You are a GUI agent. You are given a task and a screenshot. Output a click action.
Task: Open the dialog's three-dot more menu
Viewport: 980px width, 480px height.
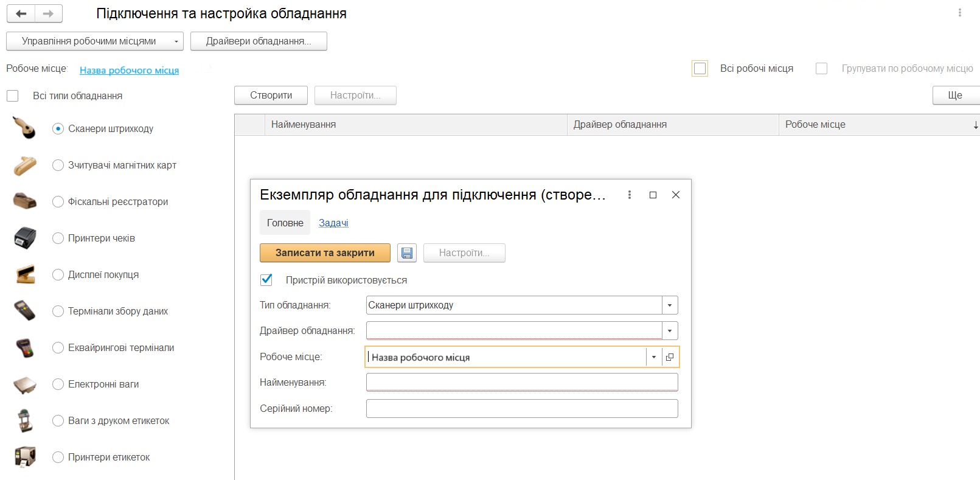[x=630, y=195]
